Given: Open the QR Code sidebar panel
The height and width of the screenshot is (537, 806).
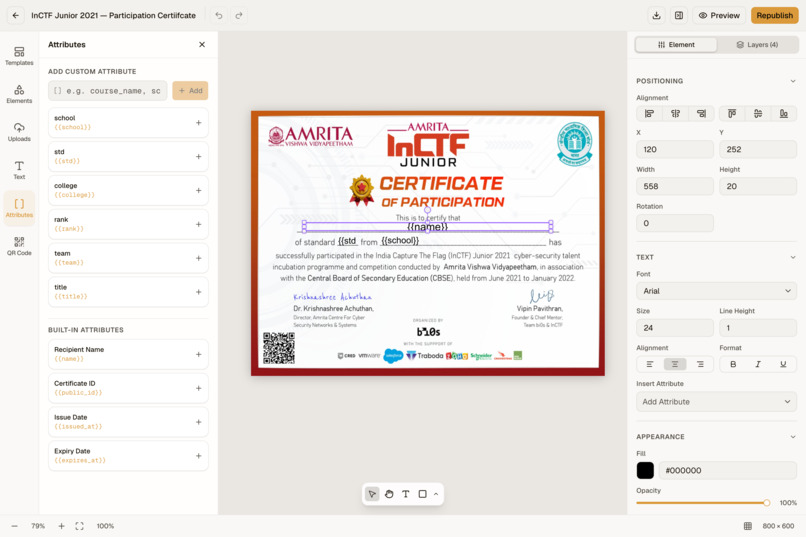Looking at the screenshot, I should coord(19,246).
